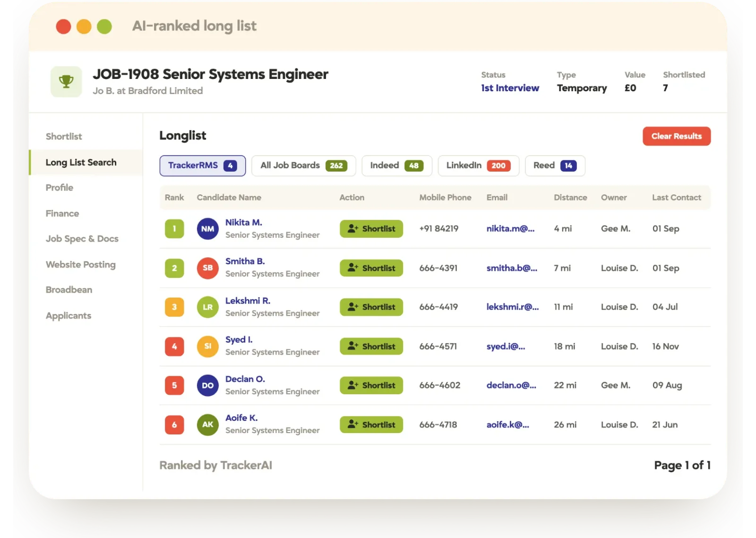Shortlist candidate Nikita M.
This screenshot has width=756, height=538.
(371, 229)
